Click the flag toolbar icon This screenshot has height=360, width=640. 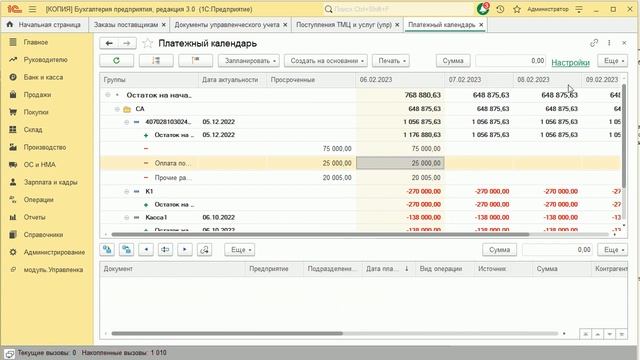(x=196, y=60)
